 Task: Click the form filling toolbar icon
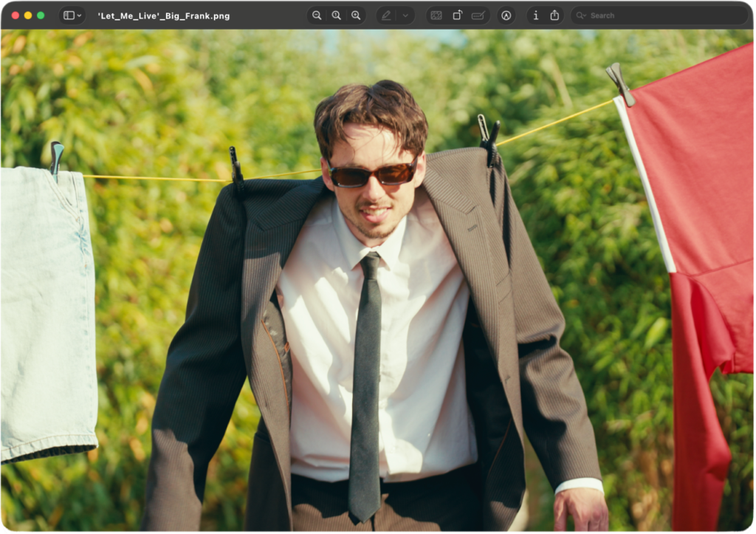point(478,16)
